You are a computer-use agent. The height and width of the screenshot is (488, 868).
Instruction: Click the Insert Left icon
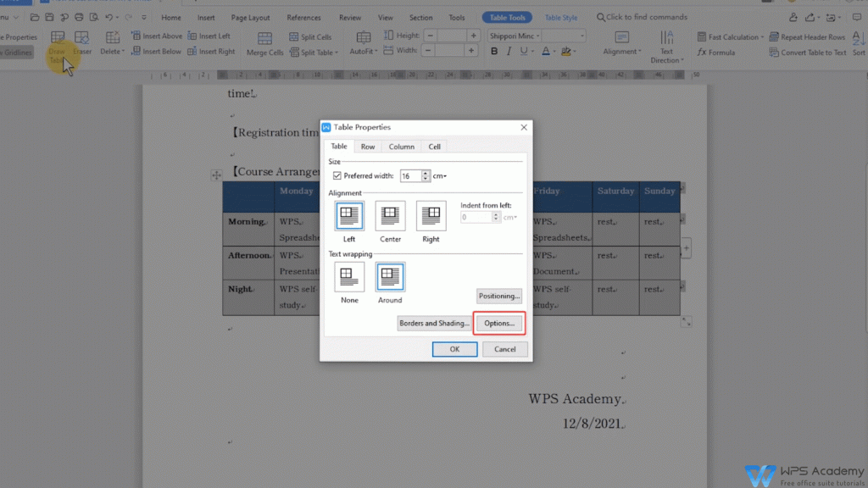pos(192,36)
